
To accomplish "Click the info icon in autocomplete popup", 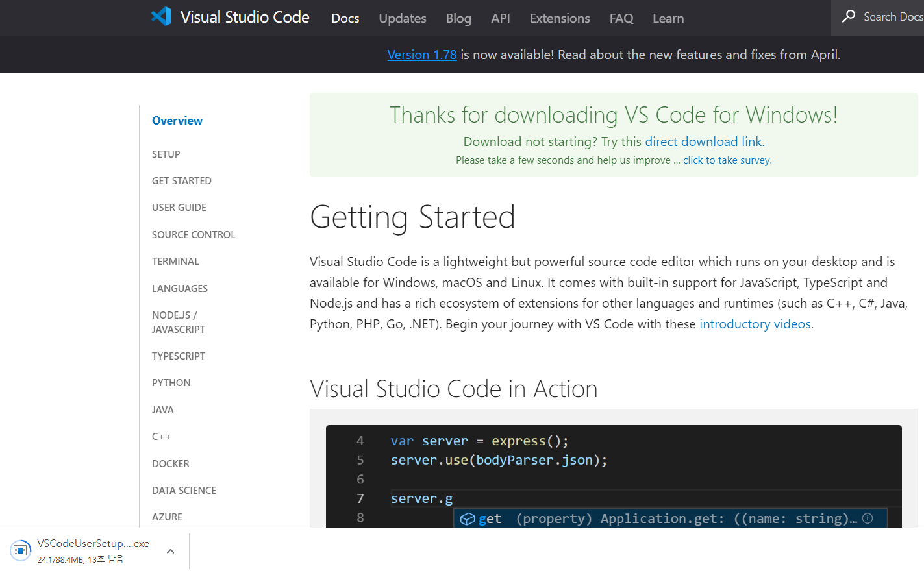I will coord(868,518).
